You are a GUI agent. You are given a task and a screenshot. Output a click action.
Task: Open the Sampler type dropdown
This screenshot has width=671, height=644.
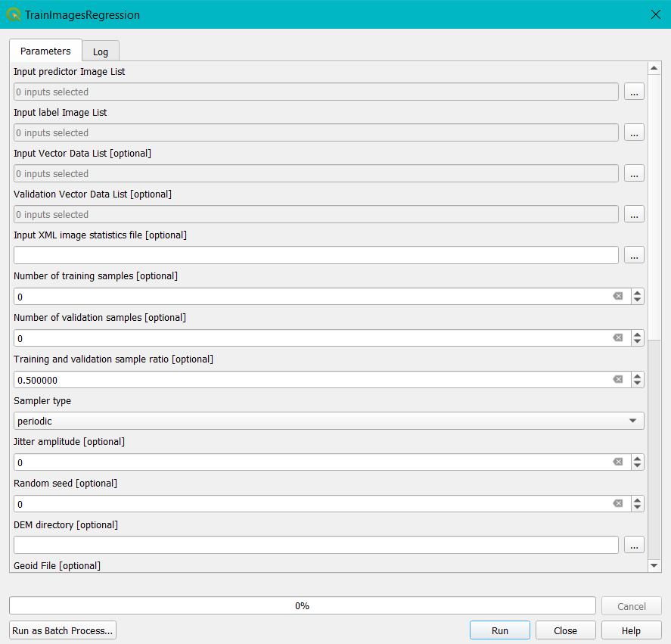tap(328, 421)
